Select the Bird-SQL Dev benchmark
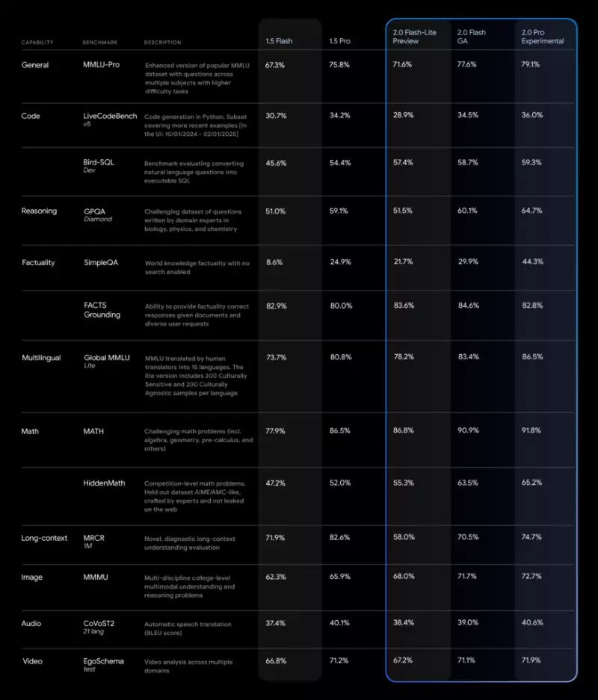Viewport: 598px width, 700px height. point(99,166)
